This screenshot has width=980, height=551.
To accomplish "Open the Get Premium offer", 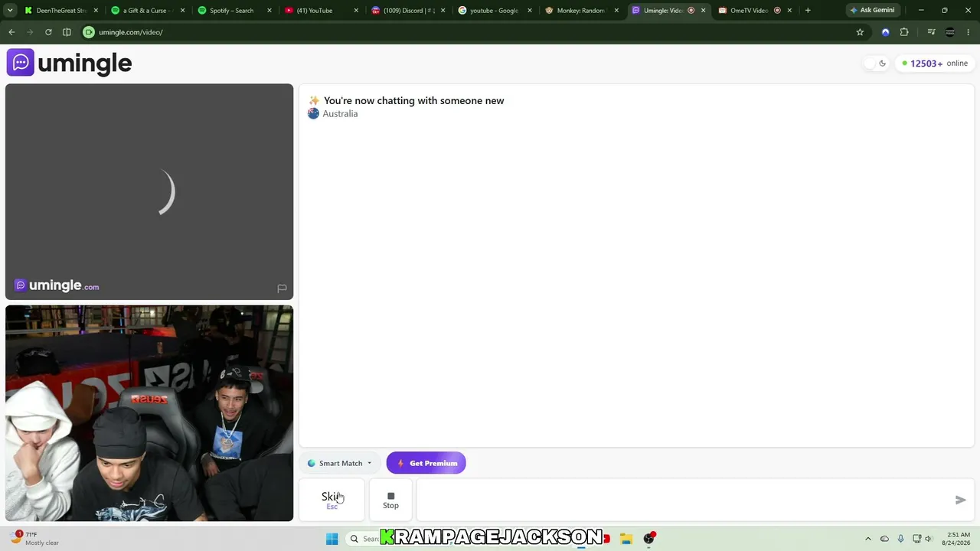I will point(426,463).
